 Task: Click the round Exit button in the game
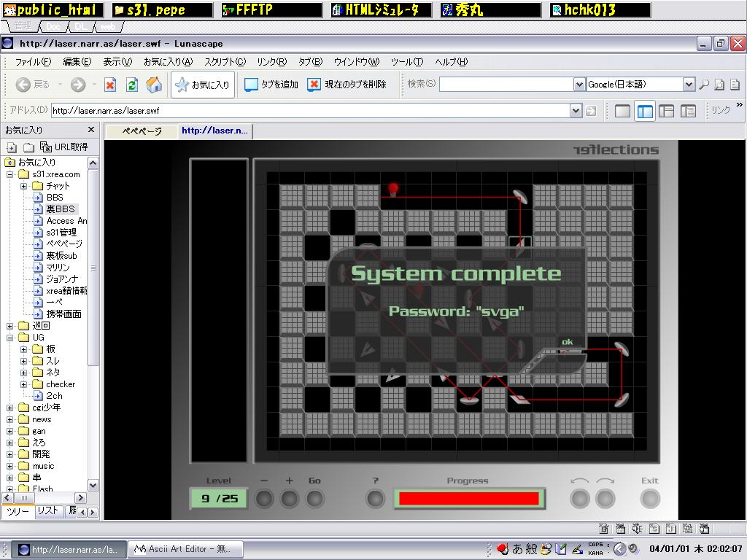point(650,499)
